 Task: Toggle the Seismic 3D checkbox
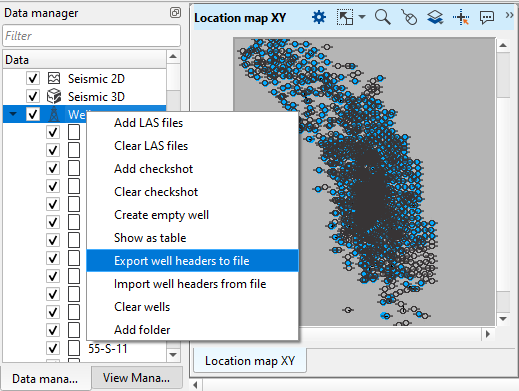[x=33, y=97]
